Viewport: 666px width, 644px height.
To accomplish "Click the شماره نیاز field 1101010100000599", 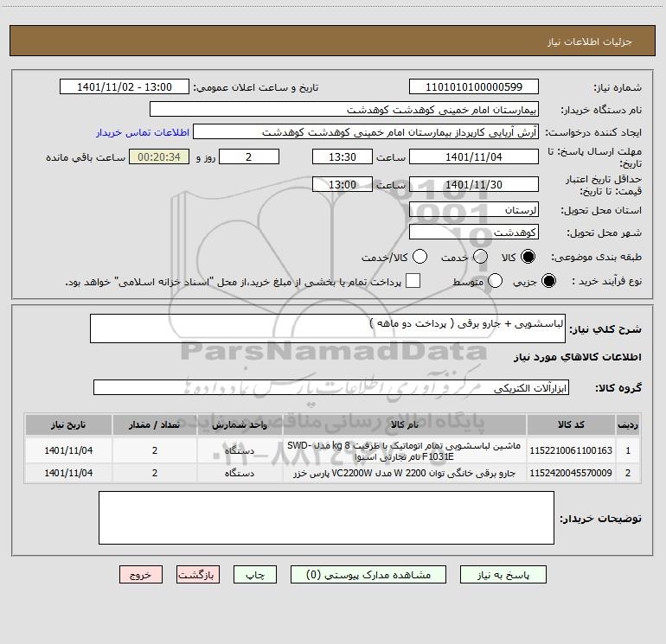I will [474, 87].
